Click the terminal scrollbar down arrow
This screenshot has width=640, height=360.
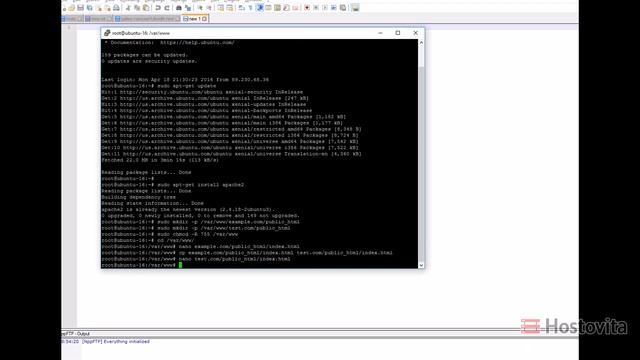pos(421,265)
